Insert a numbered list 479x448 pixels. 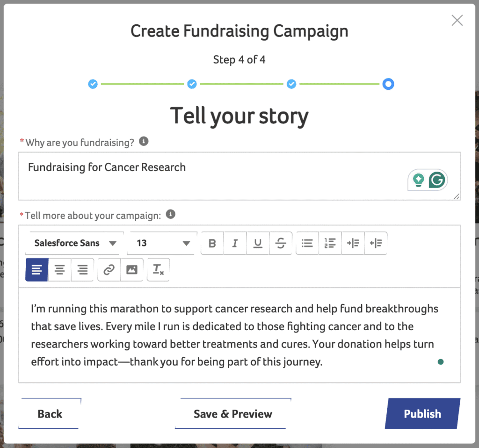pyautogui.click(x=330, y=243)
